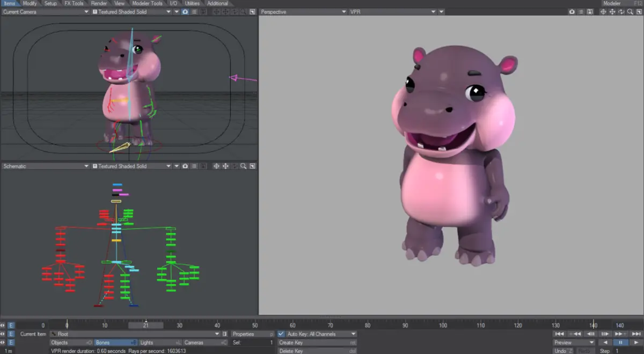644x354 pixels.
Task: Open Textured Shaded Solid dropdown in Schematic viewport
Action: point(131,166)
